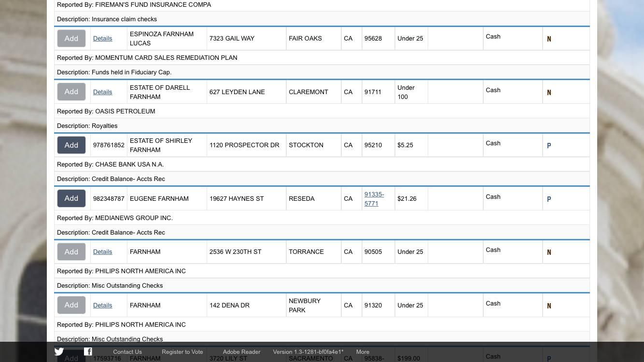Click Reported By: MOMENTUM CARD SALES REMEDIATION PLAN
This screenshot has height=362, width=644.
[147, 57]
